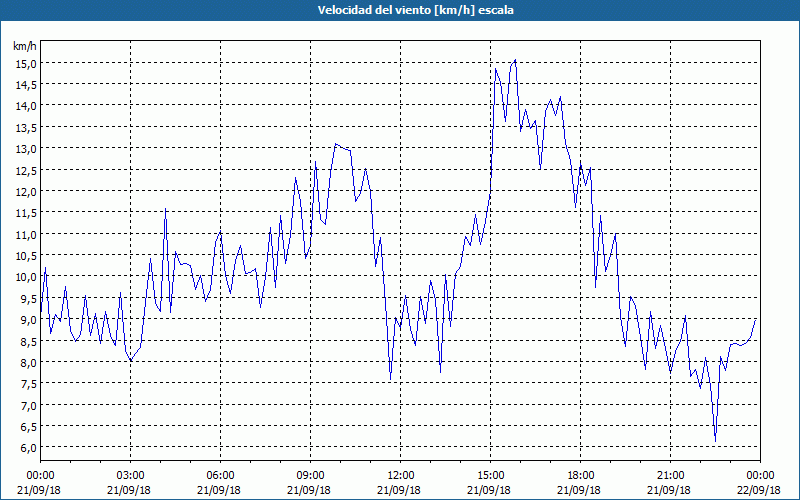
Task: Click the 09:00 time axis label
Action: (310, 476)
